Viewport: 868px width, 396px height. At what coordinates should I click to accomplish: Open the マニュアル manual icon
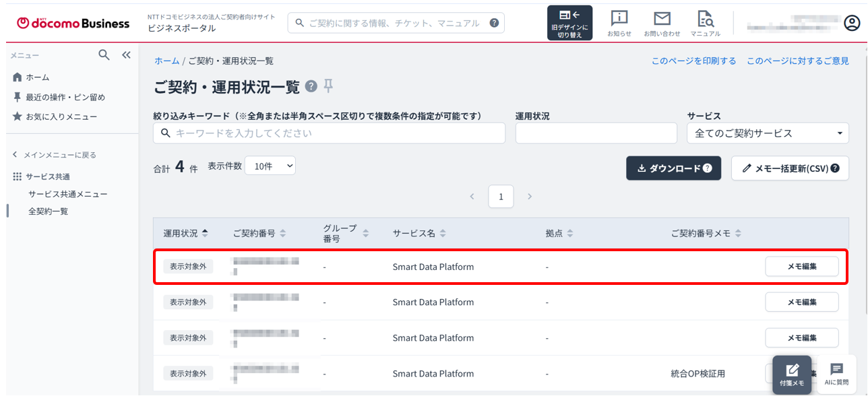(705, 23)
